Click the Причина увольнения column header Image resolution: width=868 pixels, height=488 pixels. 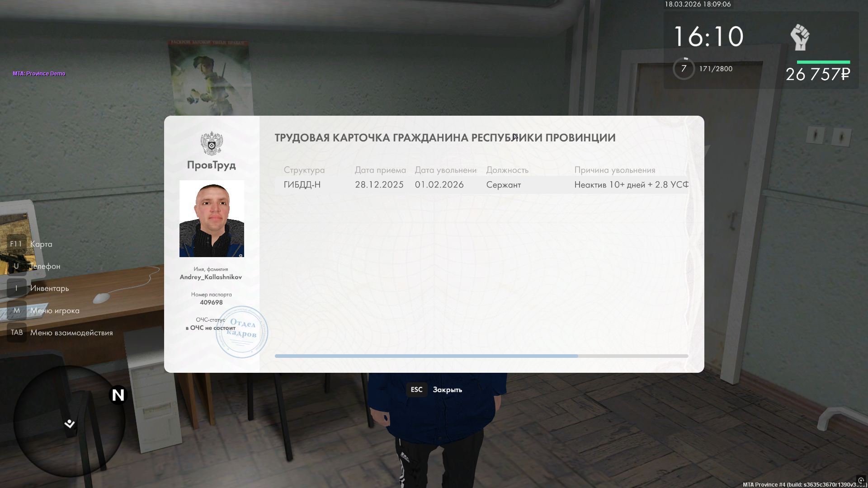tap(614, 170)
